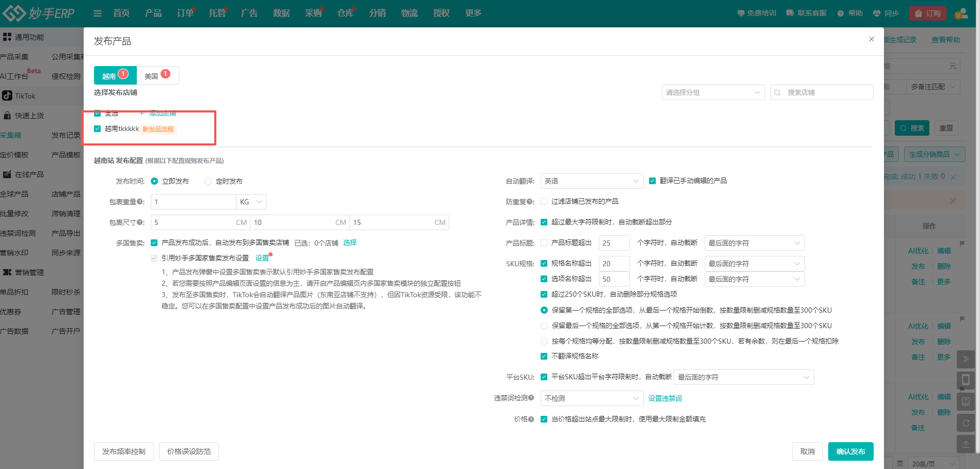Click the 确认发布 confirm publish button
Viewport: 980px width, 469px height.
pyautogui.click(x=850, y=451)
